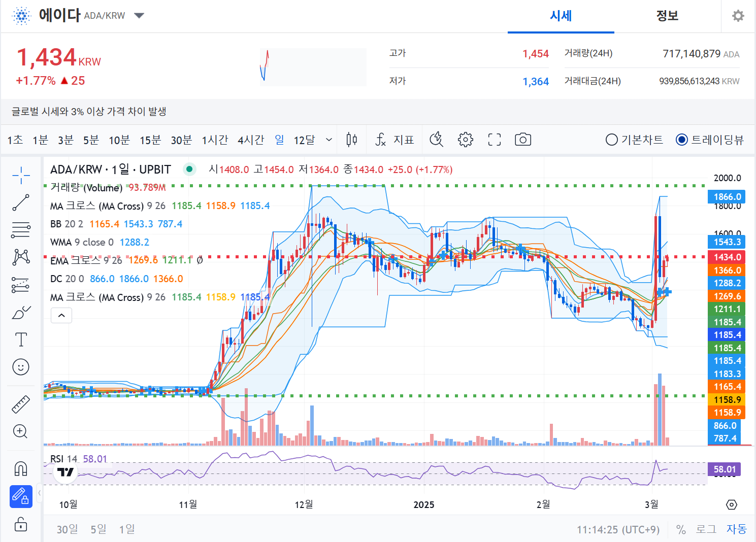Viewport: 756px width, 542px height.
Task: Take a chart snapshot with camera icon
Action: [x=523, y=140]
